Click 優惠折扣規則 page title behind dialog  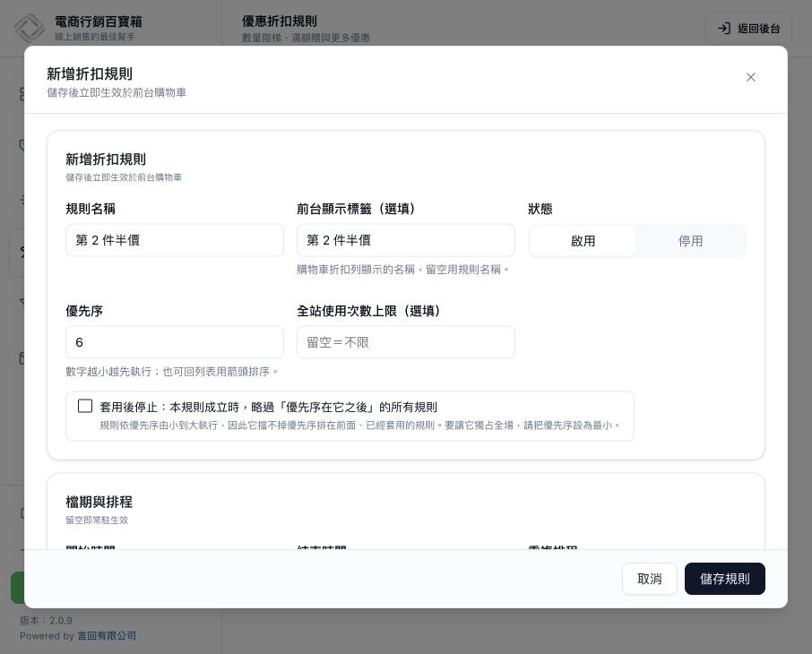click(x=280, y=22)
